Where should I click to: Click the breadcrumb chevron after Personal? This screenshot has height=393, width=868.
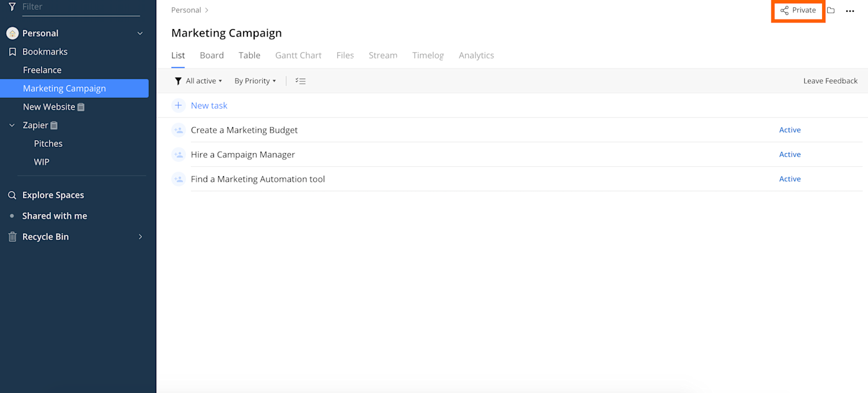click(x=207, y=11)
